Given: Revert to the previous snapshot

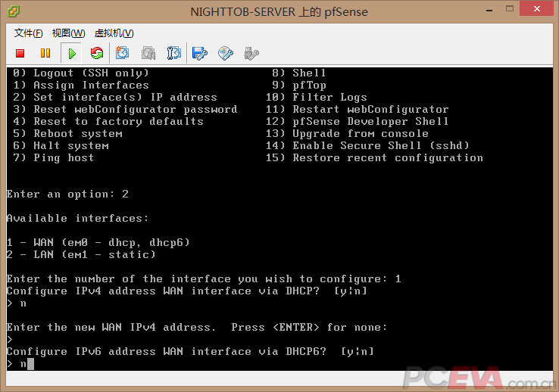Looking at the screenshot, I should click(x=148, y=53).
